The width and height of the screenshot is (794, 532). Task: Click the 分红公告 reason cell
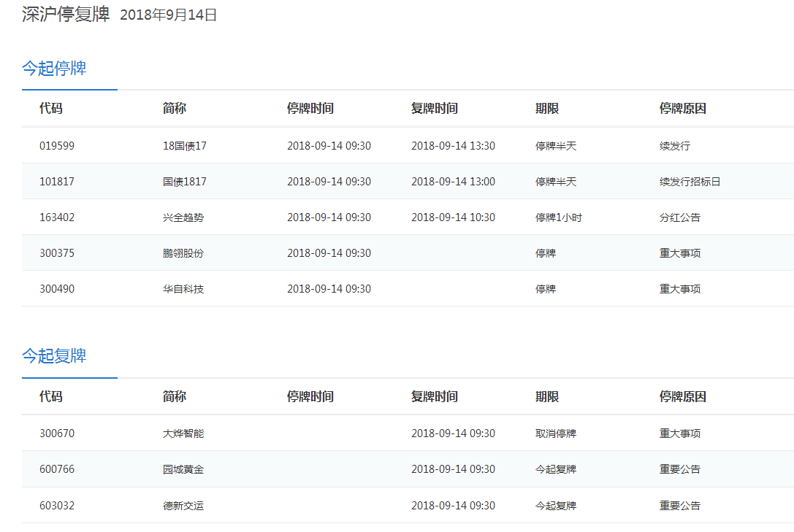tap(679, 217)
